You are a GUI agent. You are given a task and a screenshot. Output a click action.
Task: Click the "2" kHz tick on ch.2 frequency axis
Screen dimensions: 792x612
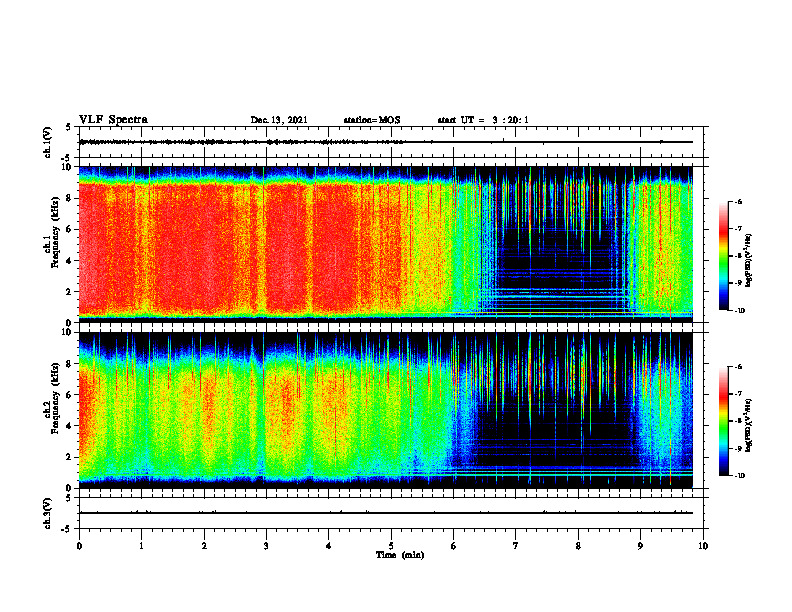69,457
